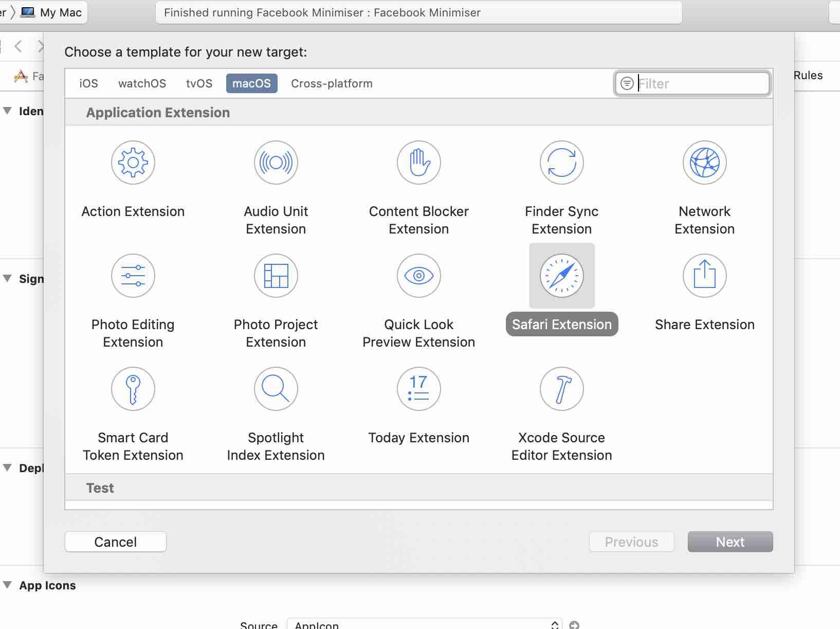Open the AppIcon source dropdown
The width and height of the screenshot is (840, 629).
(x=424, y=624)
